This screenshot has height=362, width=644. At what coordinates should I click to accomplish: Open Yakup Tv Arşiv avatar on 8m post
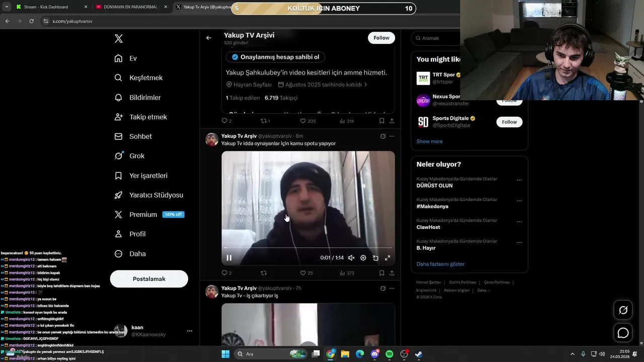(x=212, y=139)
